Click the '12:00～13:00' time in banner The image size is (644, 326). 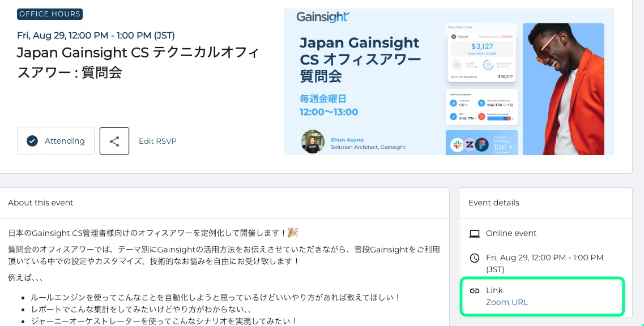coord(329,112)
